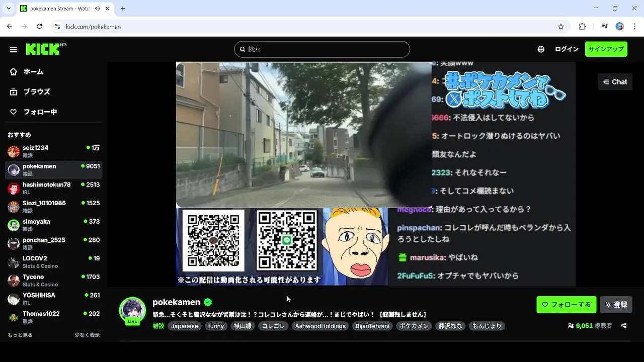
Task: Click LOCOV2's avatar in sidebar
Action: 14,262
